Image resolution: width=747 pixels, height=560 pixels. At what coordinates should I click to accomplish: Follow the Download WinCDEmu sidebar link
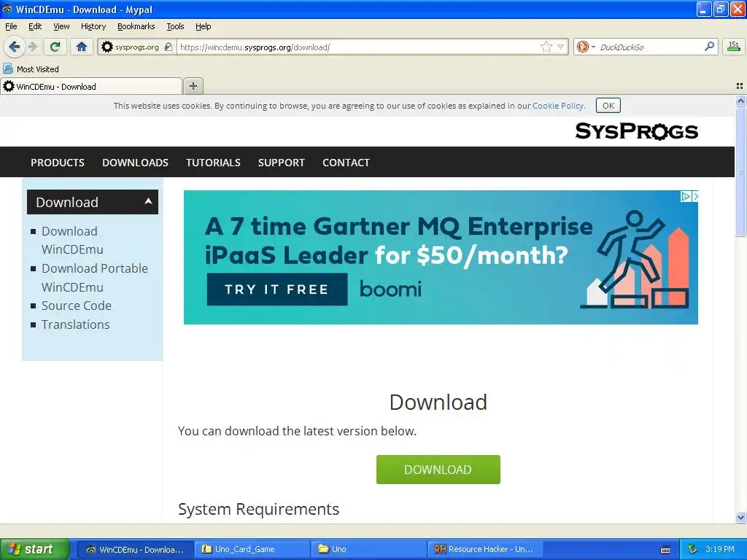(x=72, y=240)
